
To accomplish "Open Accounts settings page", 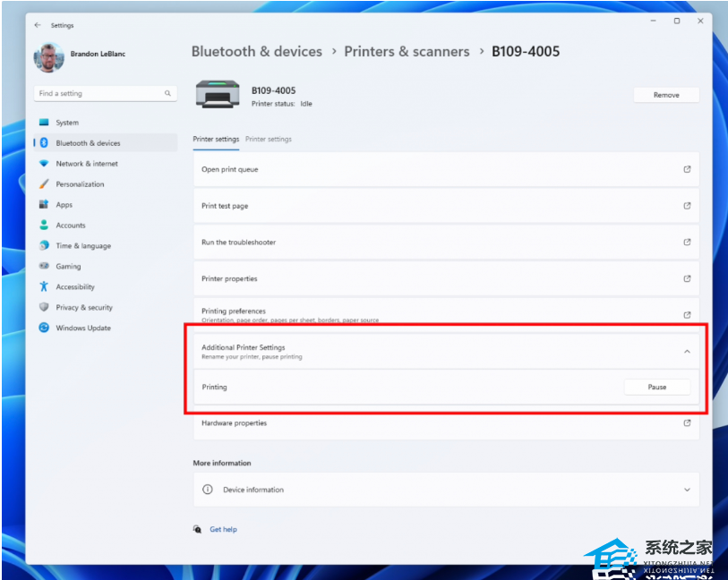I will (106, 225).
